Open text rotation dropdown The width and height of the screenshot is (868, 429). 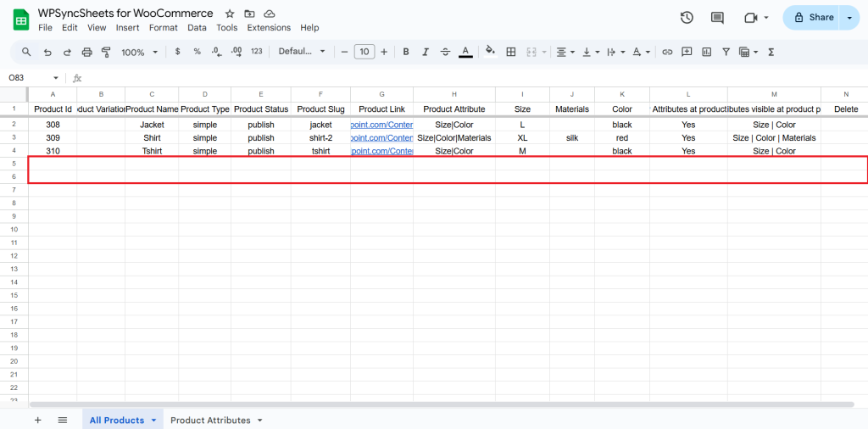641,52
